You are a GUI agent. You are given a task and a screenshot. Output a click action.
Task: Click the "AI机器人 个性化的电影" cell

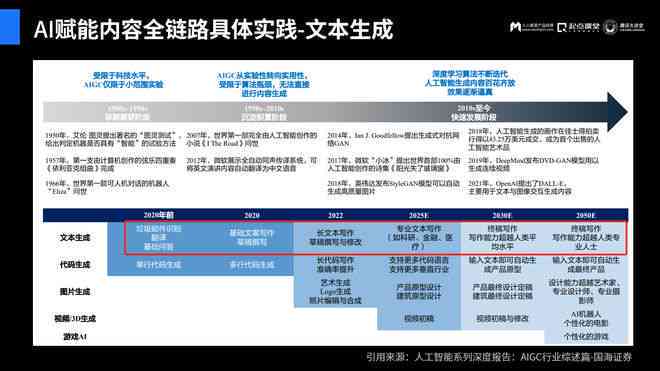click(x=585, y=318)
